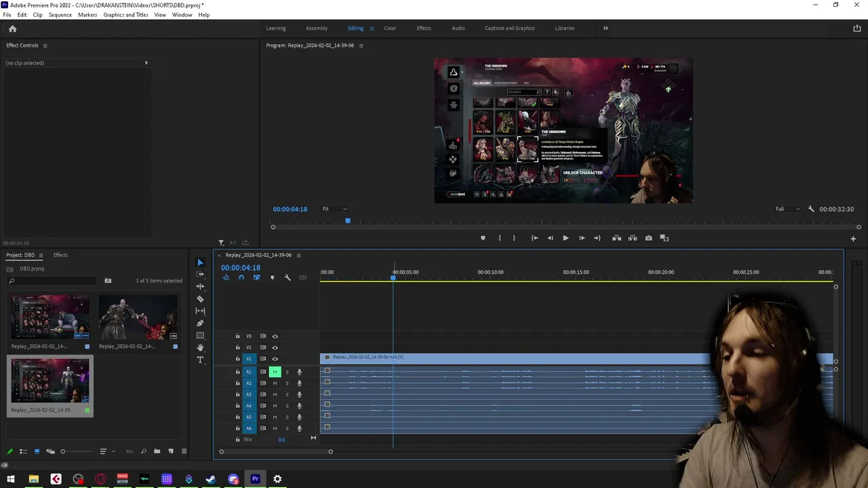Open Project DBD panel menu
868x488 pixels.
(41, 255)
